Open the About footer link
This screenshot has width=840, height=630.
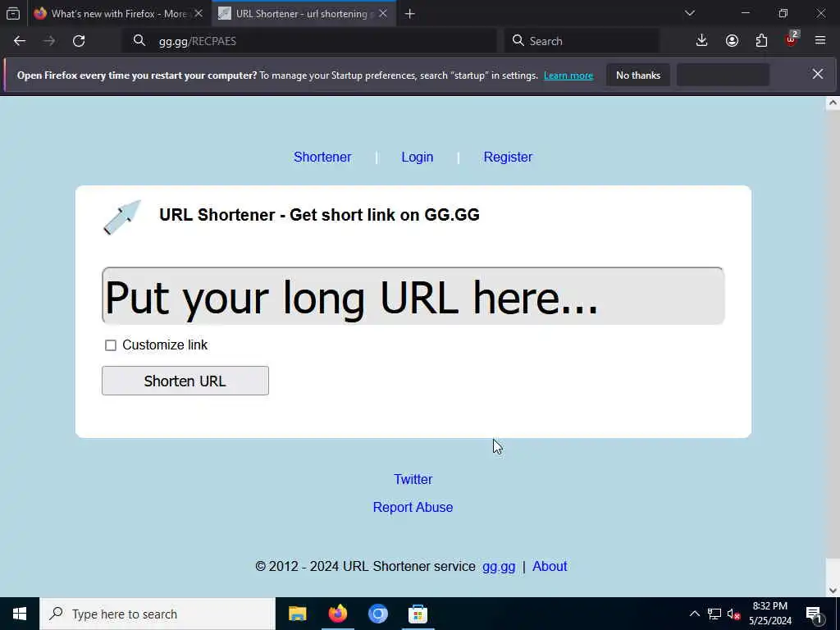(550, 566)
